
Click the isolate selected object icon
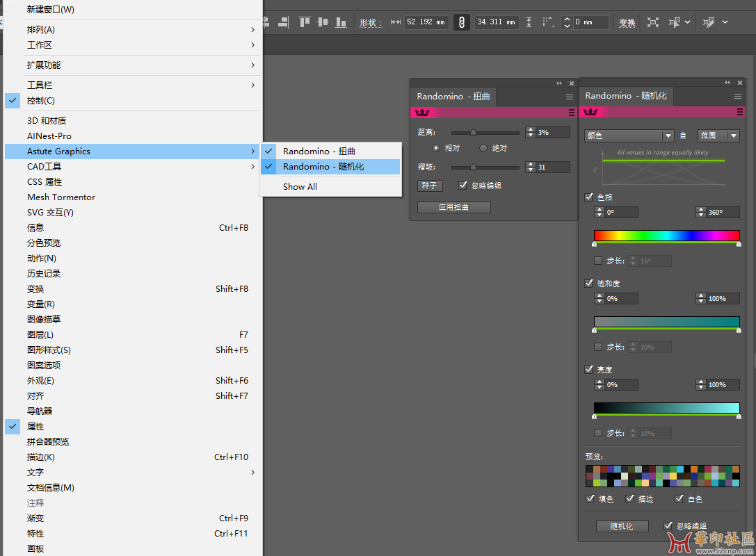point(653,22)
